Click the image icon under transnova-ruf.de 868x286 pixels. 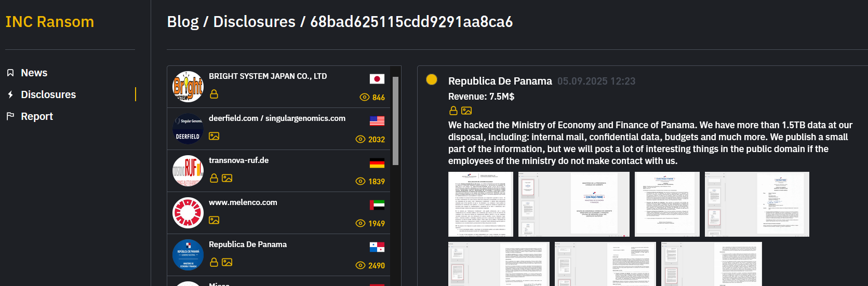[227, 178]
